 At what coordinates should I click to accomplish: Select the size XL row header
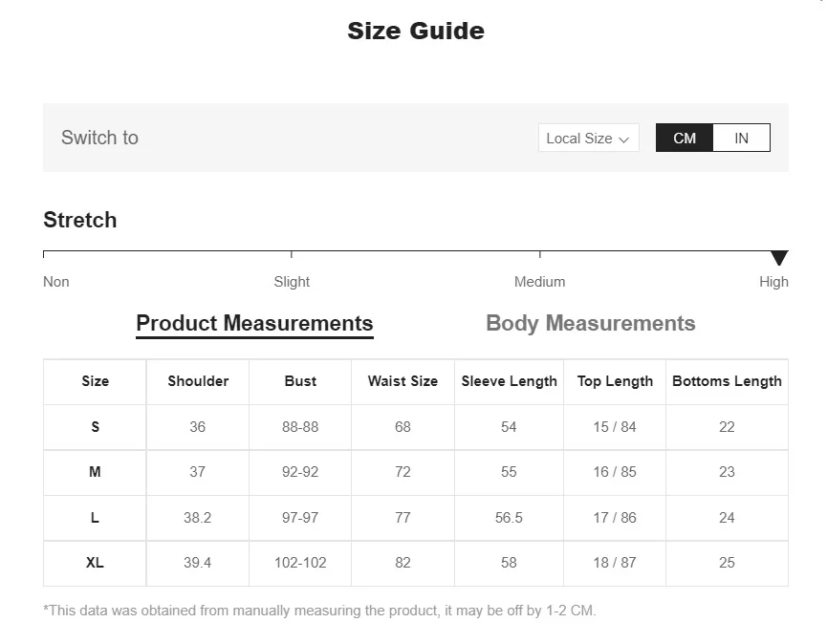point(95,563)
